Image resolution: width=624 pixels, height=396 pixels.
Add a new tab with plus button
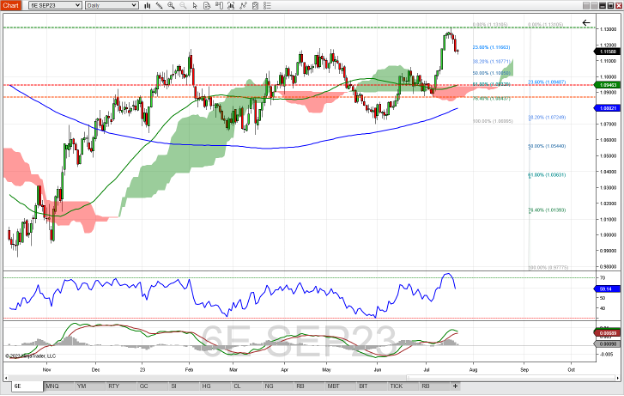tap(455, 386)
